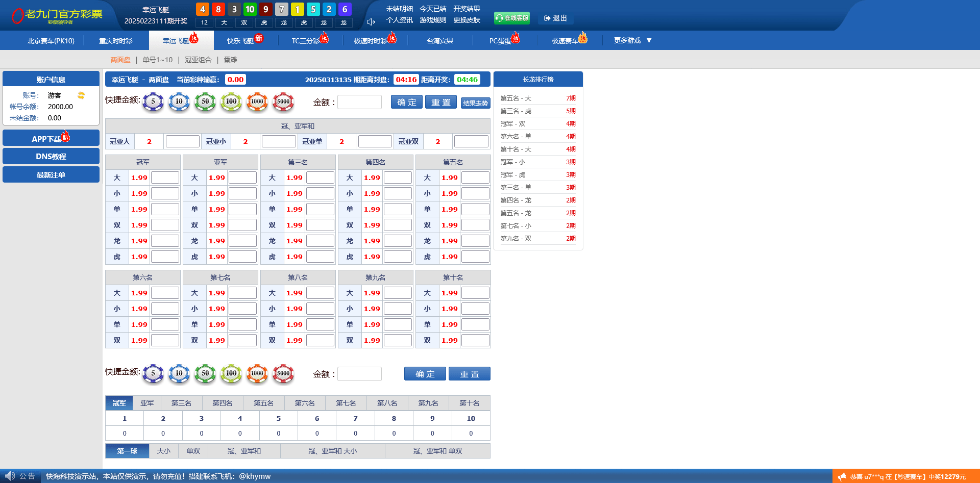Screen dimensions: 980x483
Task: Choose the 1000 chip in bottom chip row
Action: pyautogui.click(x=257, y=373)
